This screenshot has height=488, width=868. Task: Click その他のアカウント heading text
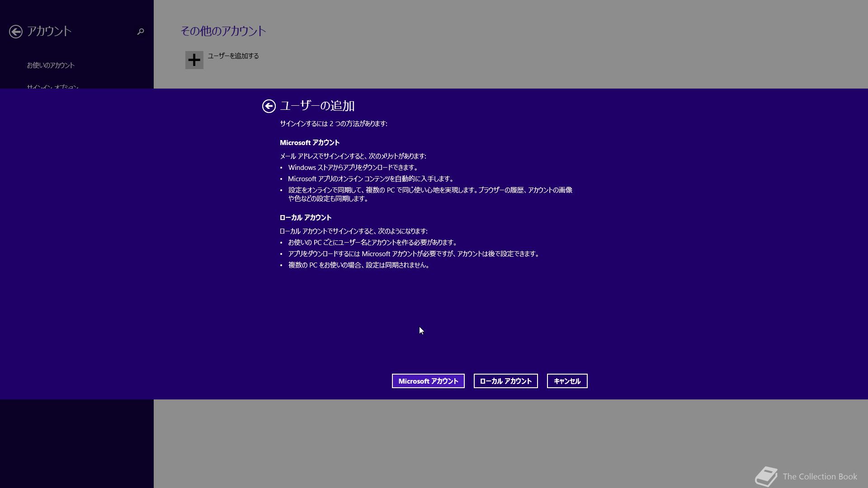[x=223, y=31]
